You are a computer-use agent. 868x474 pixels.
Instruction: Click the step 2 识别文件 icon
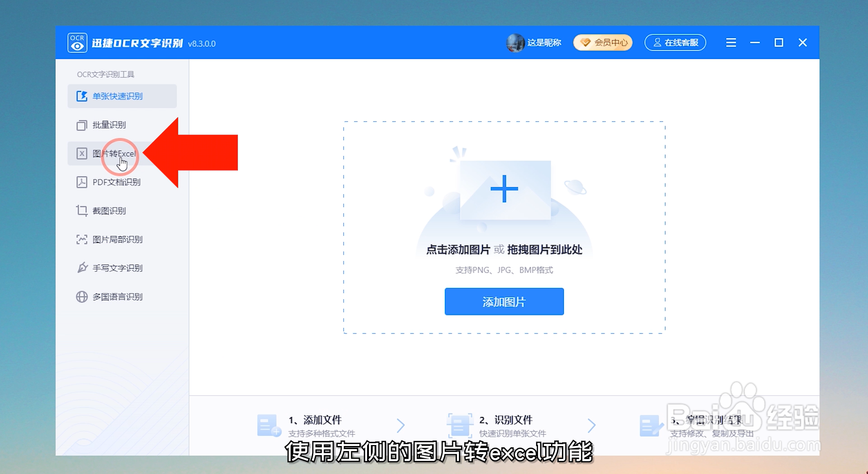click(460, 425)
